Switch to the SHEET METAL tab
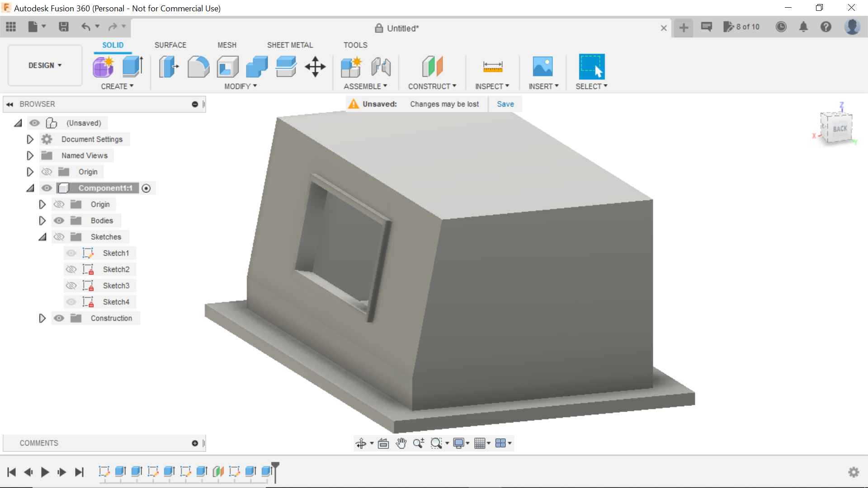 tap(290, 45)
